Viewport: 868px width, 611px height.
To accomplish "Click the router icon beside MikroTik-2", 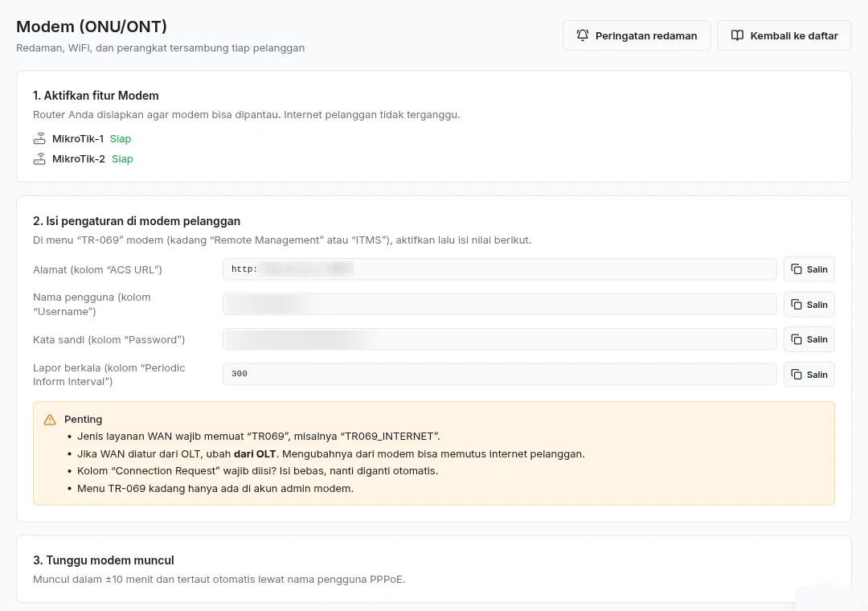I will 39,159.
